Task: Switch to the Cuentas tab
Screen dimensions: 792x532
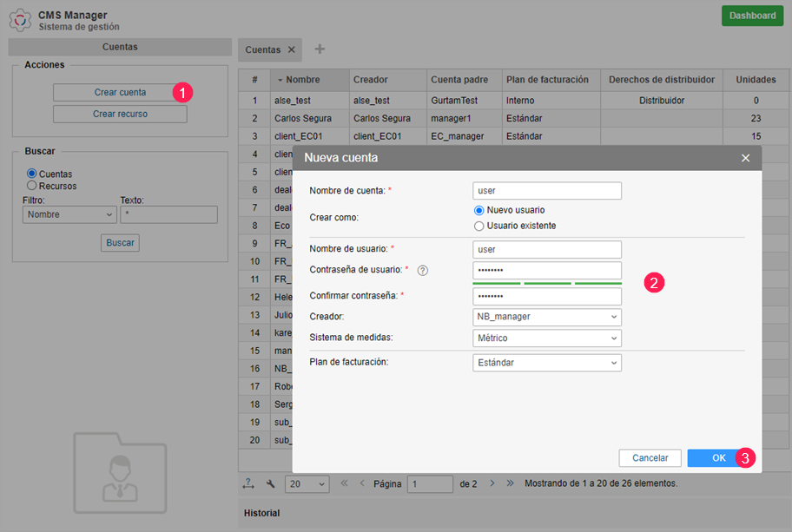Action: pyautogui.click(x=262, y=49)
